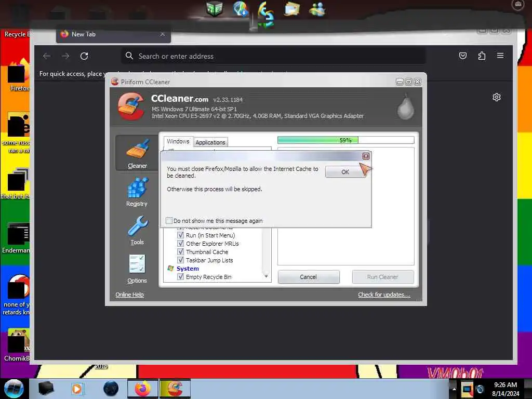532x399 pixels.
Task: Click CCleaner icon in the taskbar
Action: click(x=175, y=389)
